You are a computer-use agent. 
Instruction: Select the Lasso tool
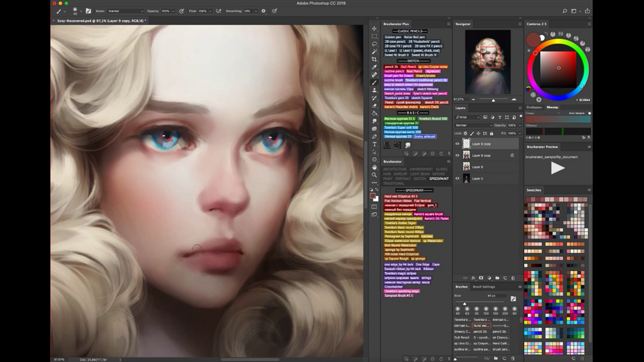(x=374, y=44)
